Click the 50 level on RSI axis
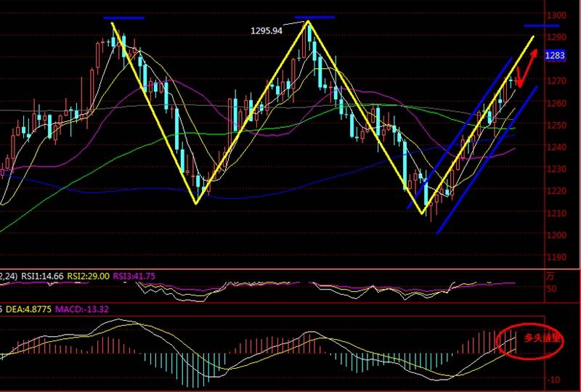Viewport: 581px width, 392px height. (x=551, y=289)
